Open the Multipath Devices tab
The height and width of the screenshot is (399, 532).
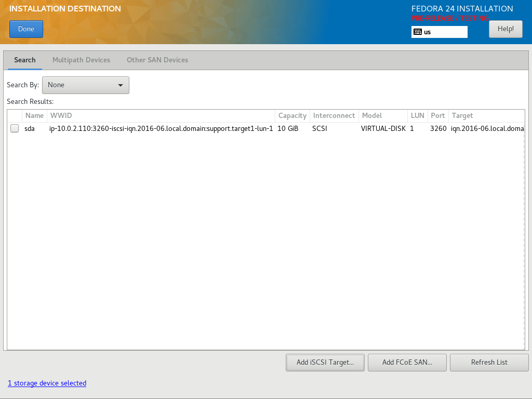click(82, 60)
